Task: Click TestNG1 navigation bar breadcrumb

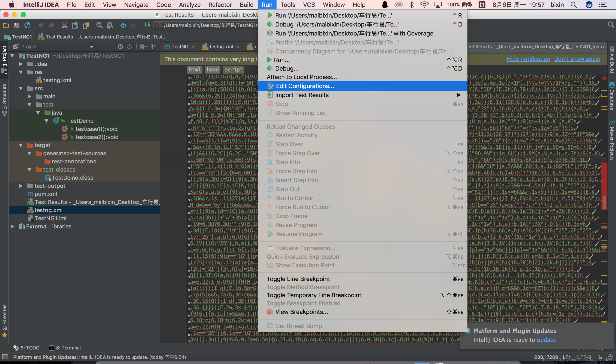Action: 19,37
